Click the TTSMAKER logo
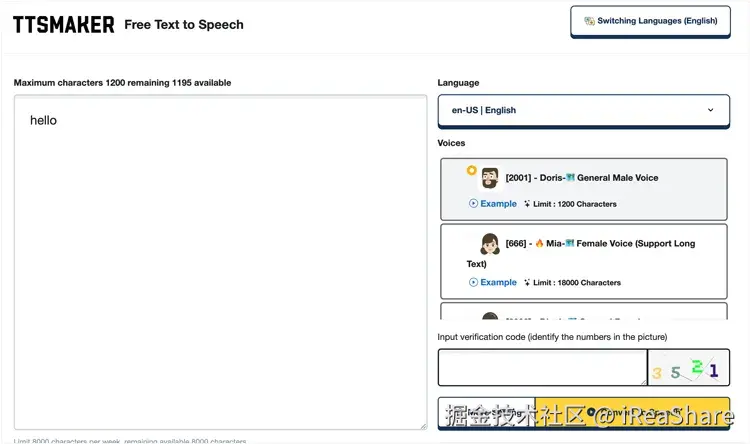The image size is (750, 444). [64, 25]
